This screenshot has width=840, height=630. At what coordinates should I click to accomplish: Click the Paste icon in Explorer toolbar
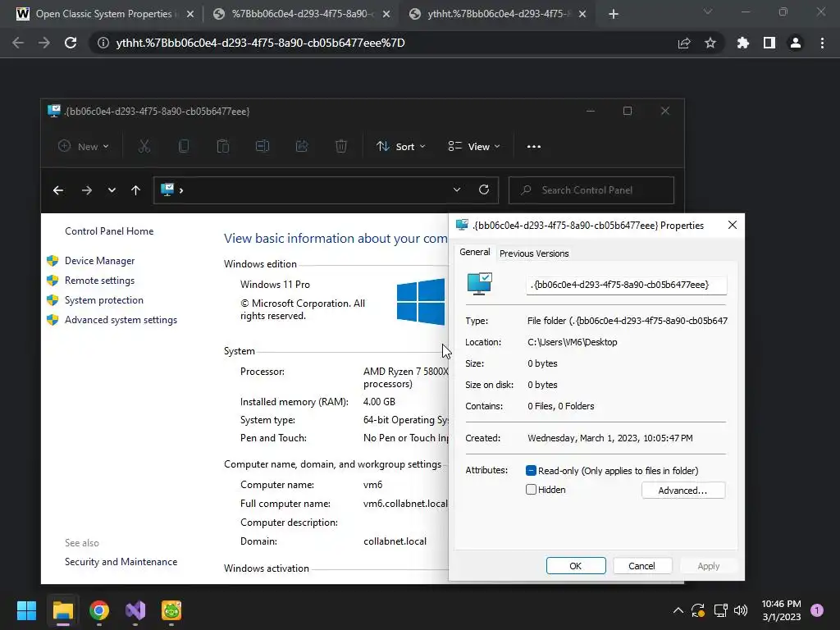pyautogui.click(x=223, y=146)
